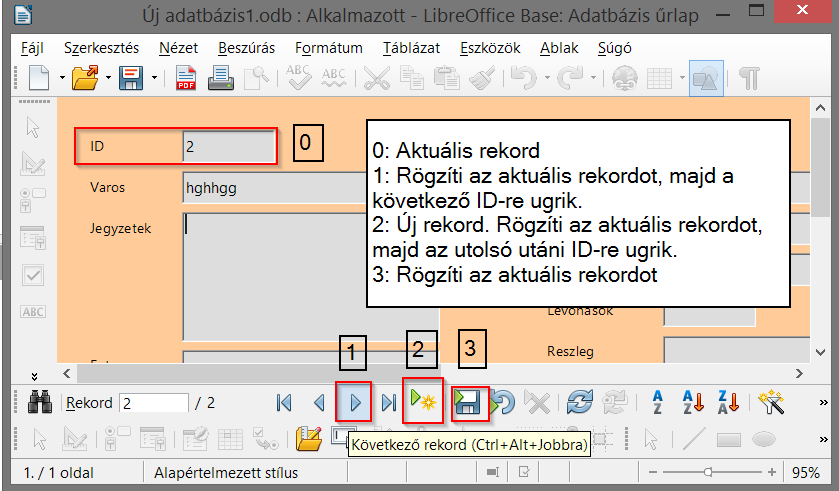Click the Rekord number input box
Screen dimensions: 839x491
click(153, 403)
